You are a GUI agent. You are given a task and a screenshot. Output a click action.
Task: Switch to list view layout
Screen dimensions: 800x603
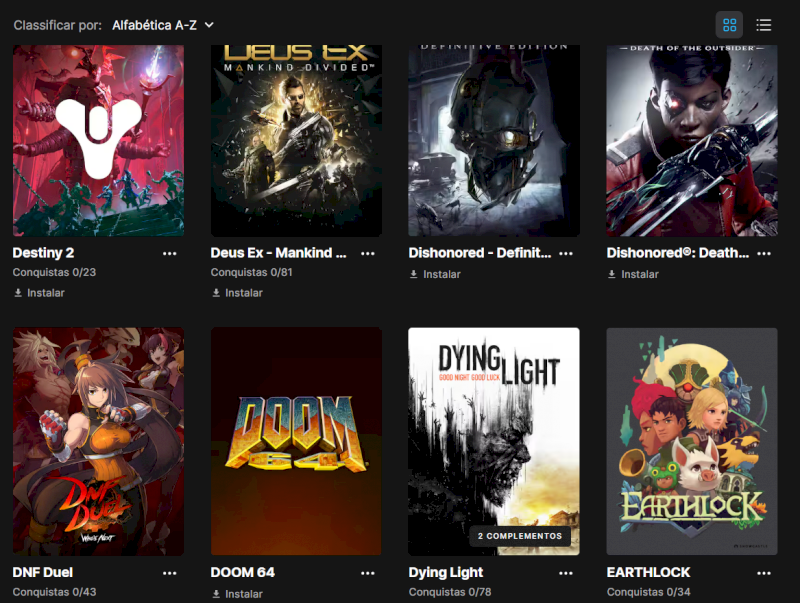click(x=763, y=25)
